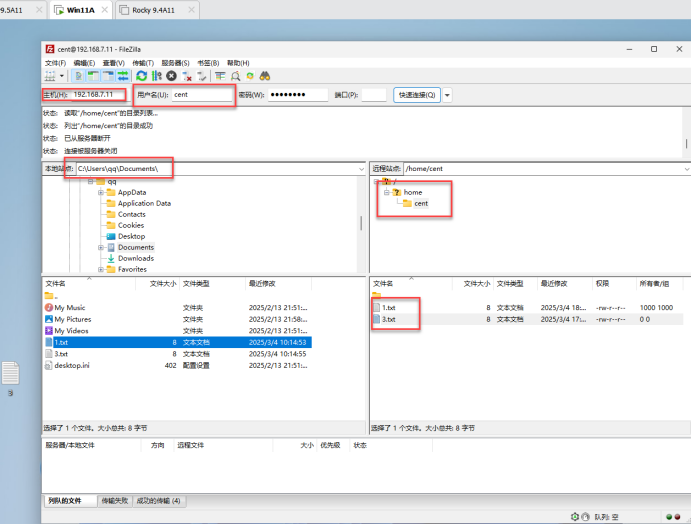Toggle the local directory tree icon
Screen dimensions: 692x525
pos(93,76)
